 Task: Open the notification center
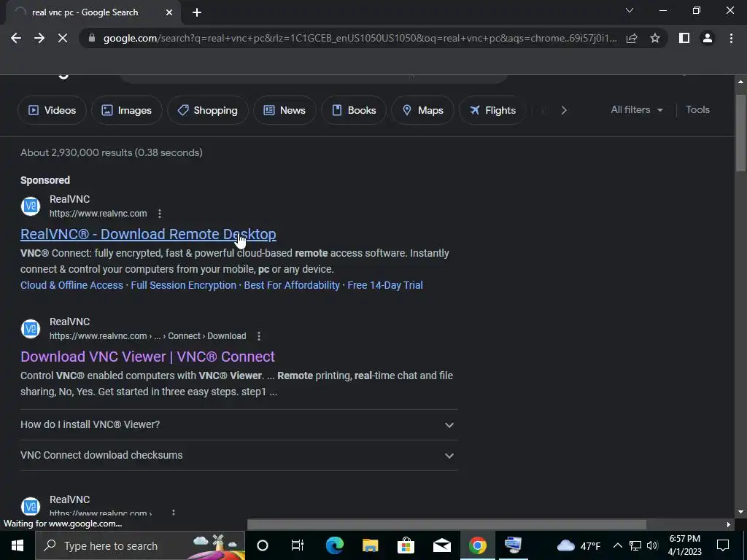pos(723,545)
